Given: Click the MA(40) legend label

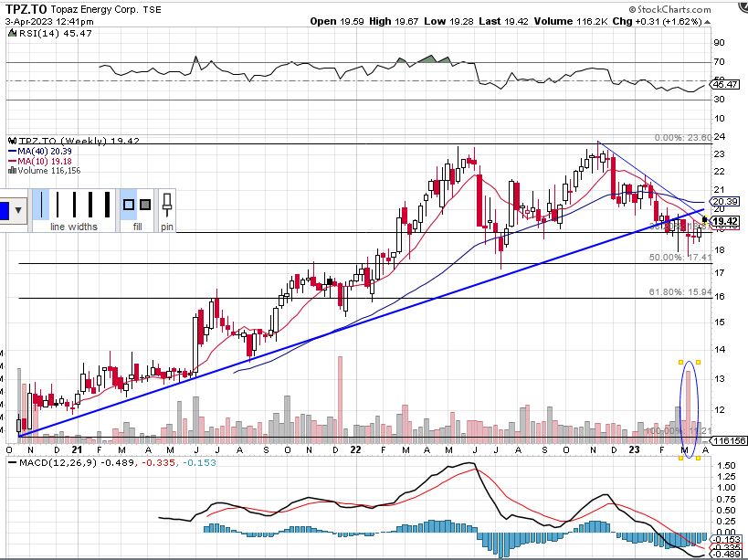Looking at the screenshot, I should tap(32, 151).
